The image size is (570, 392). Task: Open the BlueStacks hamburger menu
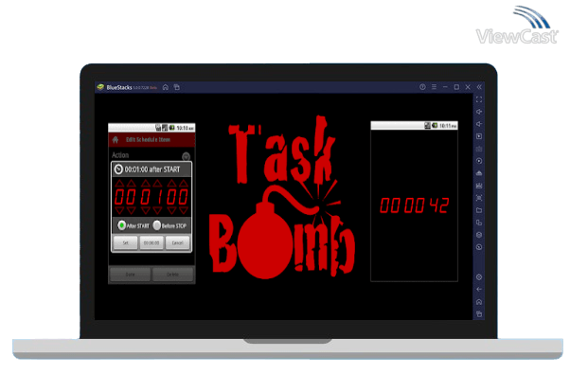point(434,87)
